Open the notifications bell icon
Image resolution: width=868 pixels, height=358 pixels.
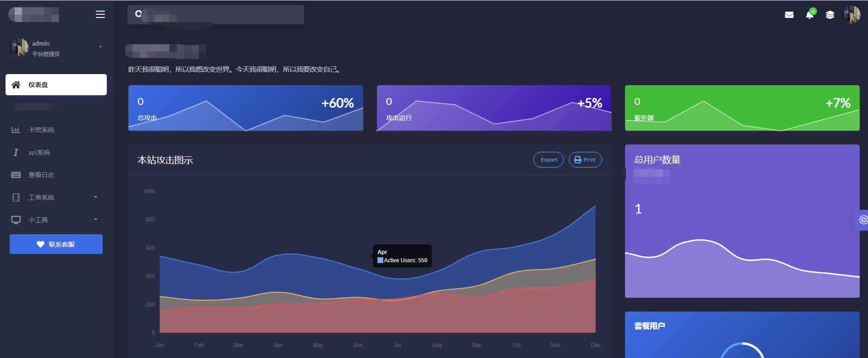pyautogui.click(x=810, y=15)
